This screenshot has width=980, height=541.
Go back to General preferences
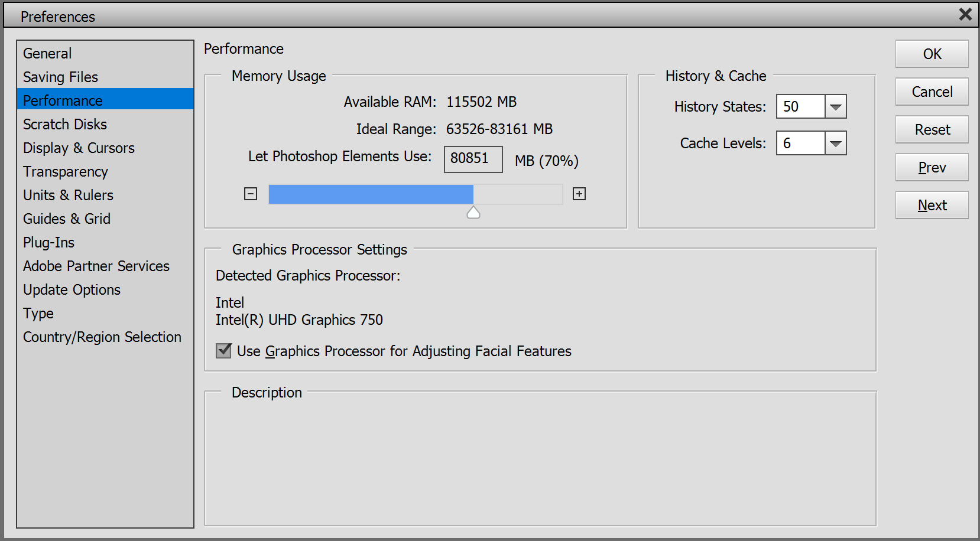click(x=47, y=53)
